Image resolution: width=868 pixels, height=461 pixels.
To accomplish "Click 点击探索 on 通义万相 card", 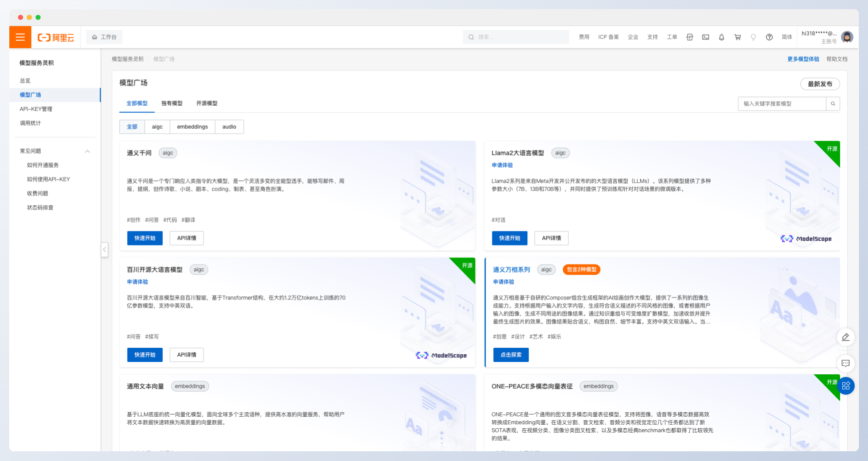I will (x=511, y=355).
